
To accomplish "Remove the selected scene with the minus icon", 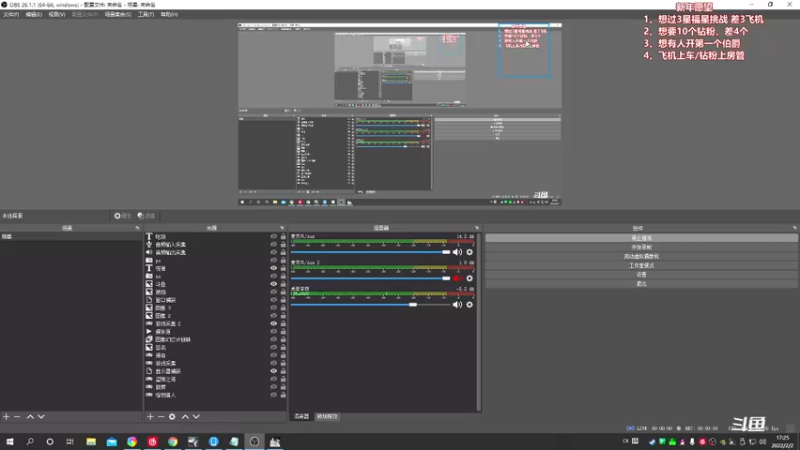I will tap(17, 417).
